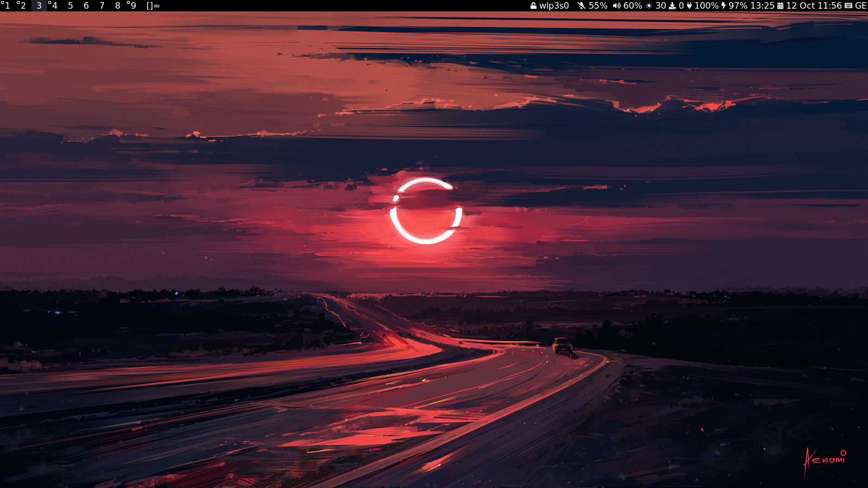868x488 pixels.
Task: Click the 12 Oct date text
Action: point(801,5)
